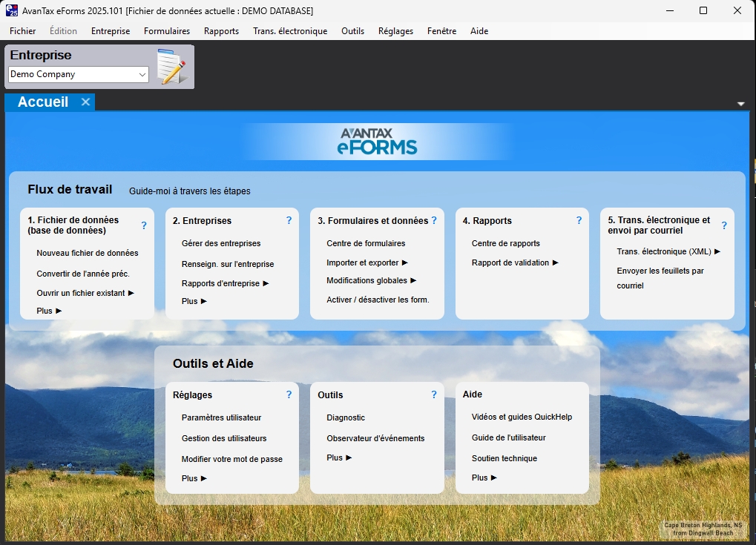
Task: Click Modifier votre mot de passe
Action: [232, 459]
